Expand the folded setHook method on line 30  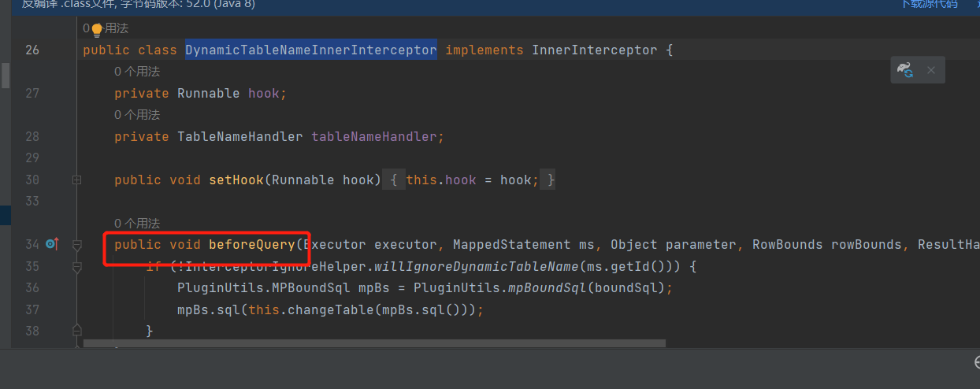pyautogui.click(x=76, y=180)
